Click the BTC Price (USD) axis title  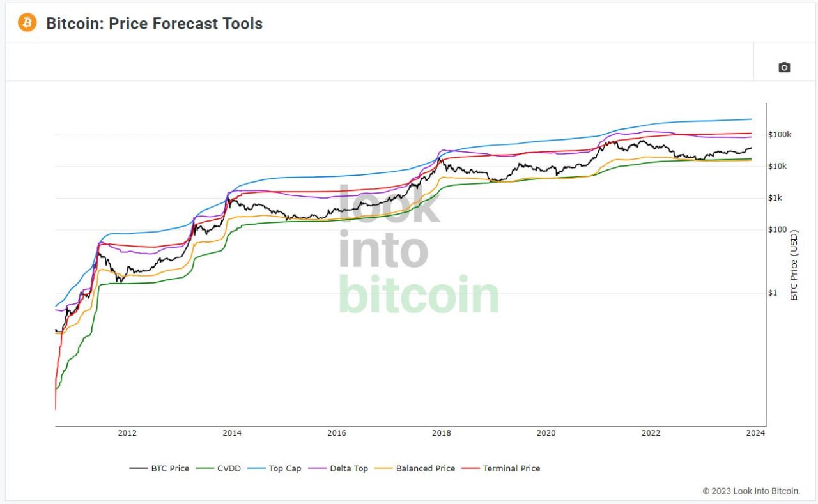coord(794,265)
